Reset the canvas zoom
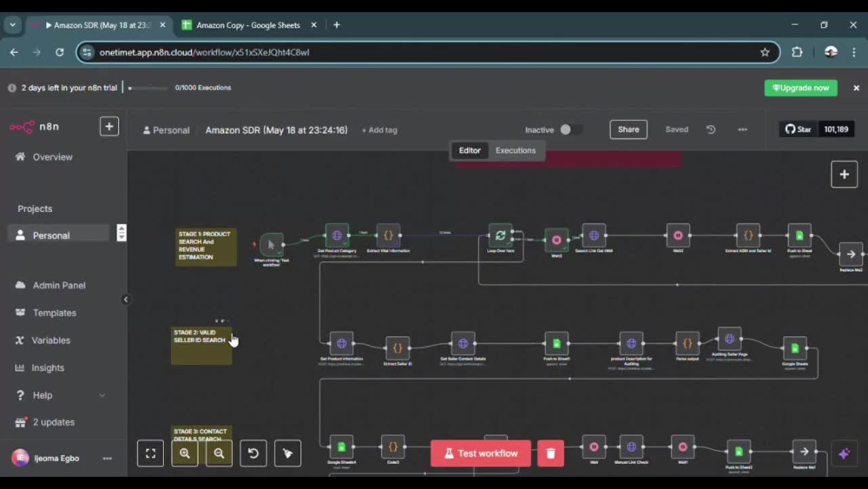This screenshot has width=868, height=489. (253, 453)
